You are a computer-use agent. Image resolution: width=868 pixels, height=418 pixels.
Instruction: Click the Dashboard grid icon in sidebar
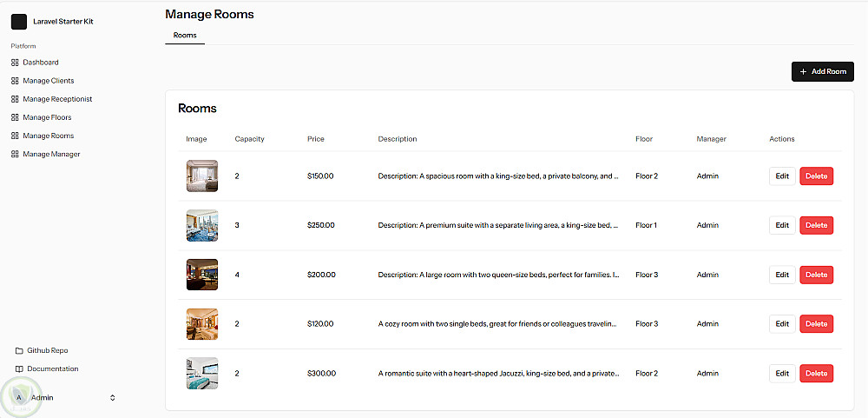click(x=15, y=63)
